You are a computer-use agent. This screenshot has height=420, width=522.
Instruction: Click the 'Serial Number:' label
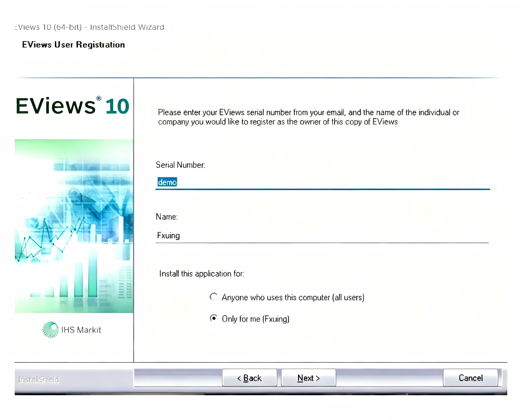[x=181, y=165]
